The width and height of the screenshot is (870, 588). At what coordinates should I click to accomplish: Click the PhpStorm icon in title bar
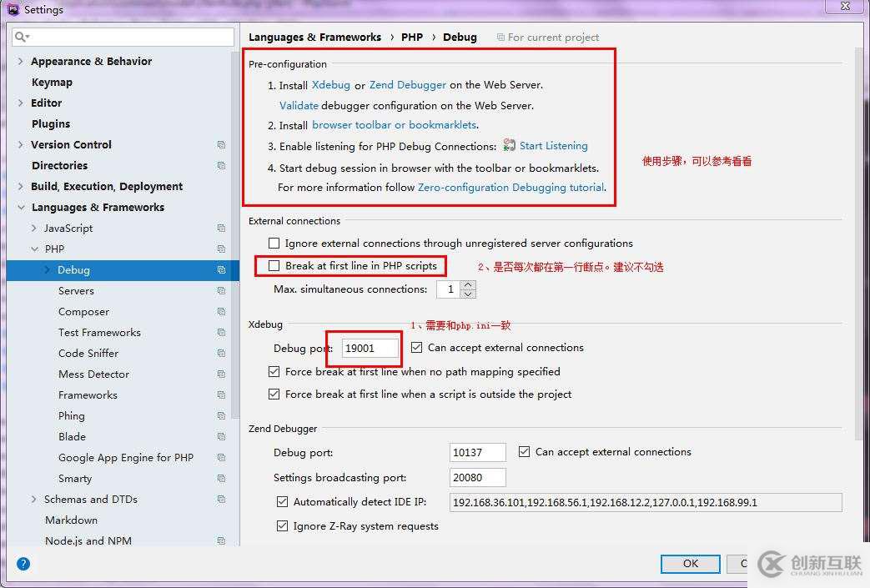tap(13, 9)
